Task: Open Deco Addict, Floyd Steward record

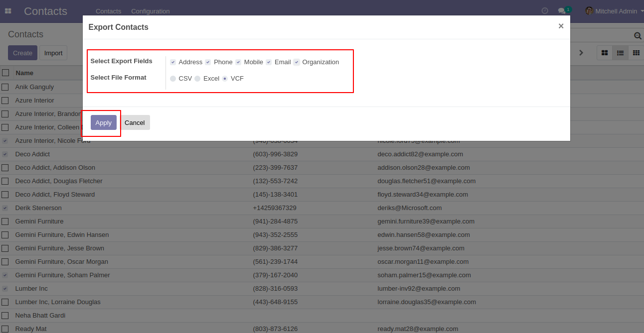Action: 55,195
